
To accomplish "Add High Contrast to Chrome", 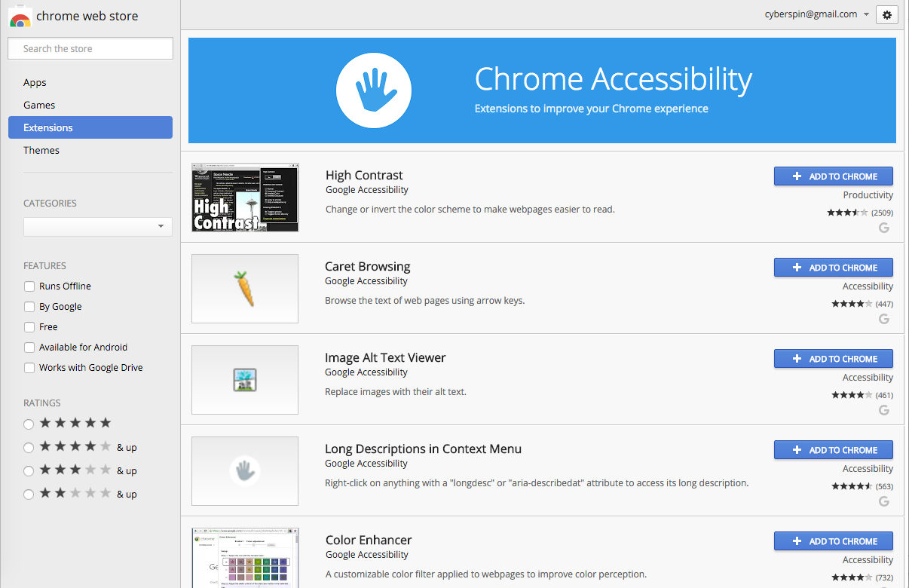I will (834, 176).
